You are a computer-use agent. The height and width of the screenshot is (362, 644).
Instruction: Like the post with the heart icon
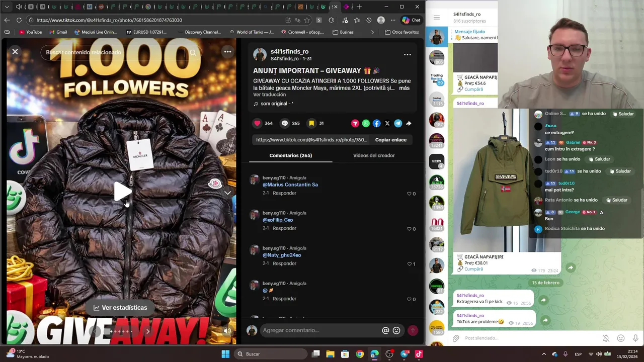(258, 123)
